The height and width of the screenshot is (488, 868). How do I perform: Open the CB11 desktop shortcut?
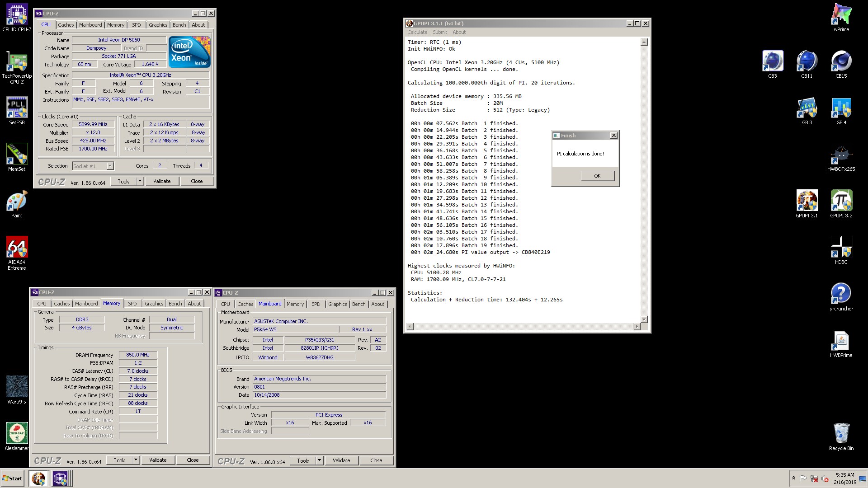[807, 64]
